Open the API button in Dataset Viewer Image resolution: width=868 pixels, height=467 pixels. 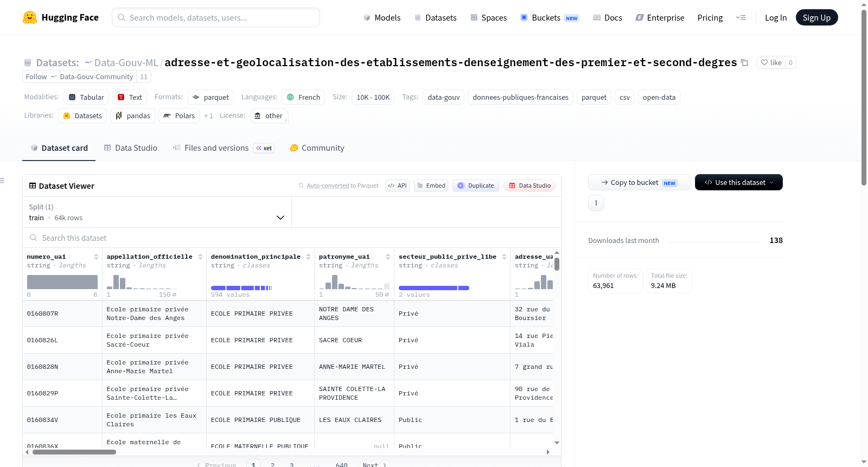[x=397, y=185]
